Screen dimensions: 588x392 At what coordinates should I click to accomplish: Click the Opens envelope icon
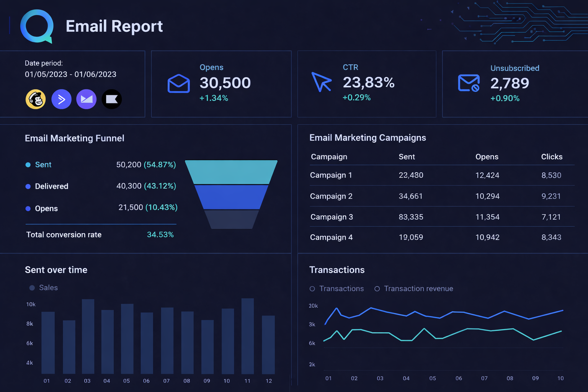point(178,83)
